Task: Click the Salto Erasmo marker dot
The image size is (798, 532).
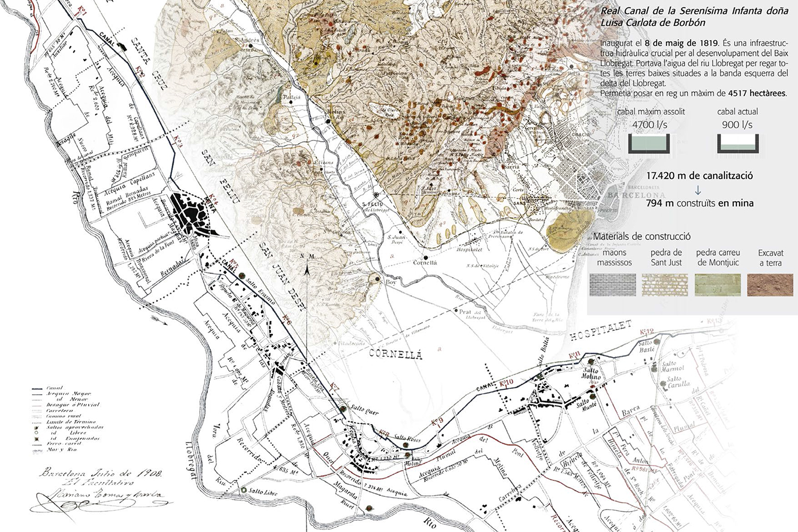Action: point(243,276)
